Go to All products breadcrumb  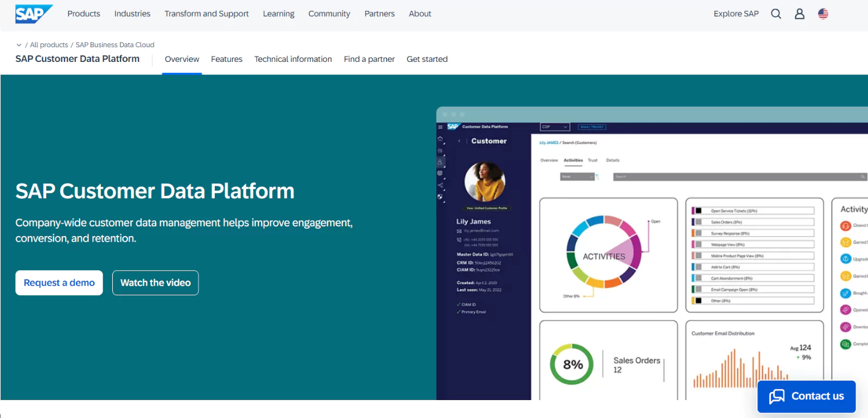(49, 45)
